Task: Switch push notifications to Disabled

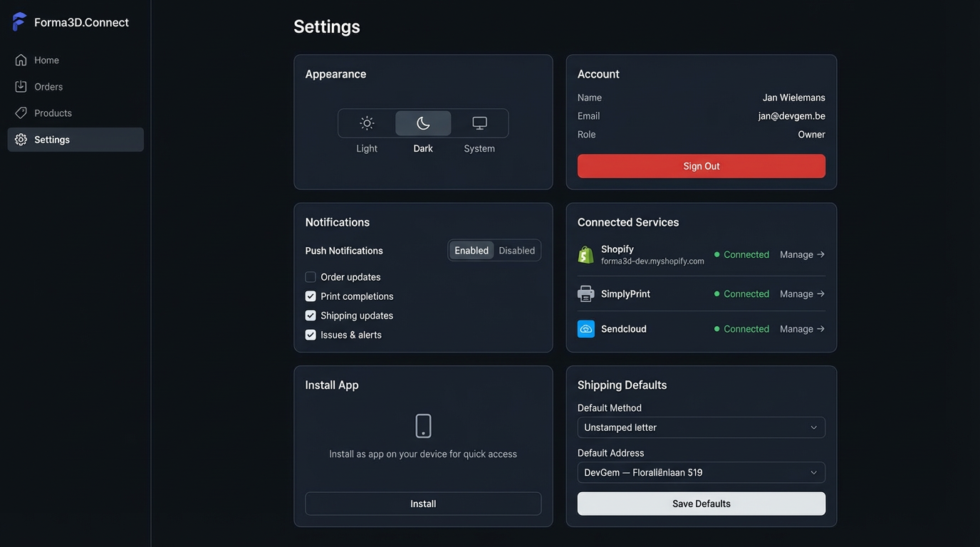Action: click(x=517, y=251)
